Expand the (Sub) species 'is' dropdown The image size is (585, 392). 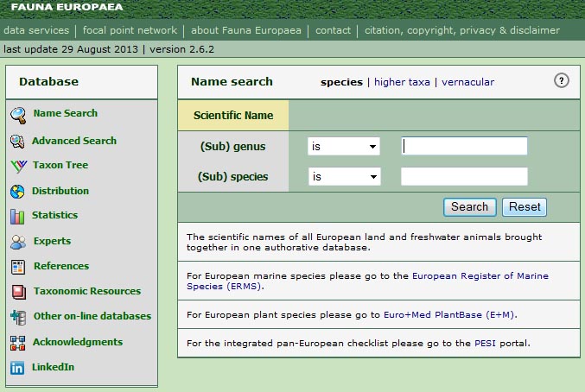pyautogui.click(x=345, y=177)
